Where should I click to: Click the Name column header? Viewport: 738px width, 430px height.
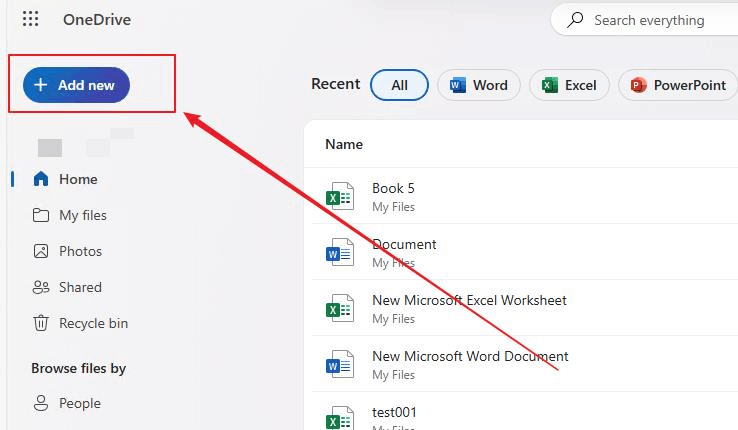coord(344,144)
